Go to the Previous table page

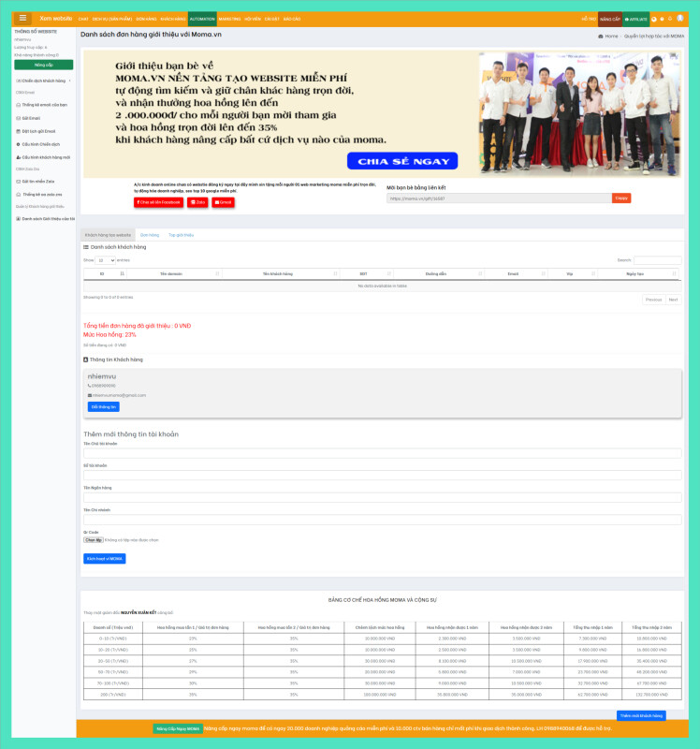[x=654, y=300]
